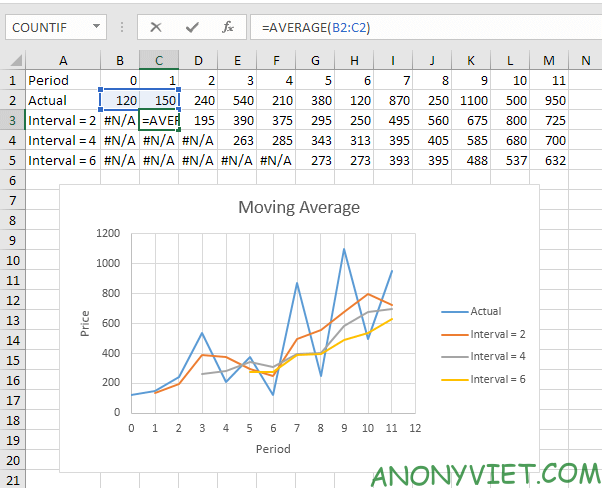Select cell B2 containing 120
This screenshot has height=488, width=602.
click(119, 100)
